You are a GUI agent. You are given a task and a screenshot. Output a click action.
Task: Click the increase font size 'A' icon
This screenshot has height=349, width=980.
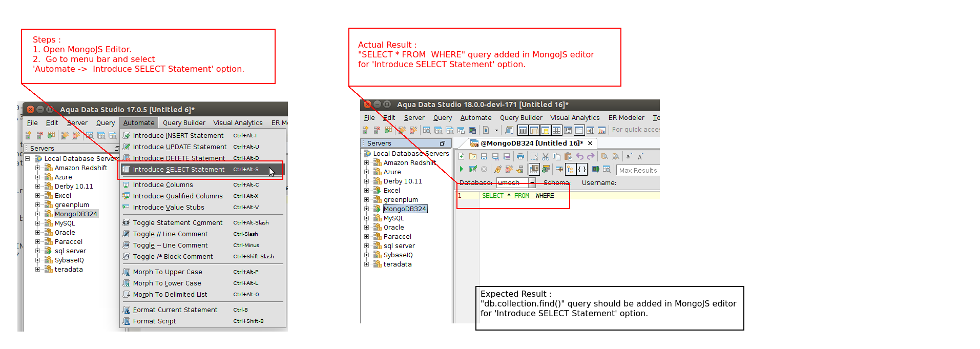pyautogui.click(x=640, y=156)
